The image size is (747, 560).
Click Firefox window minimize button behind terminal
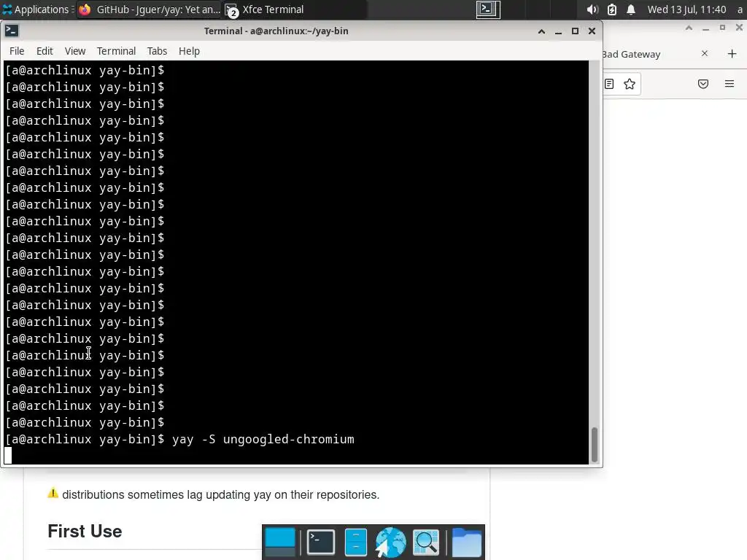pyautogui.click(x=705, y=28)
